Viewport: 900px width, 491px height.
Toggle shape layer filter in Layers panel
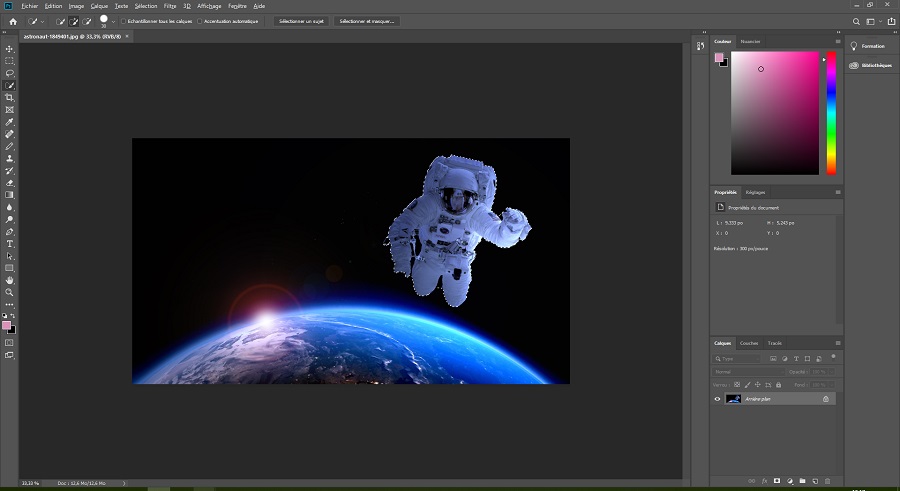pyautogui.click(x=808, y=358)
